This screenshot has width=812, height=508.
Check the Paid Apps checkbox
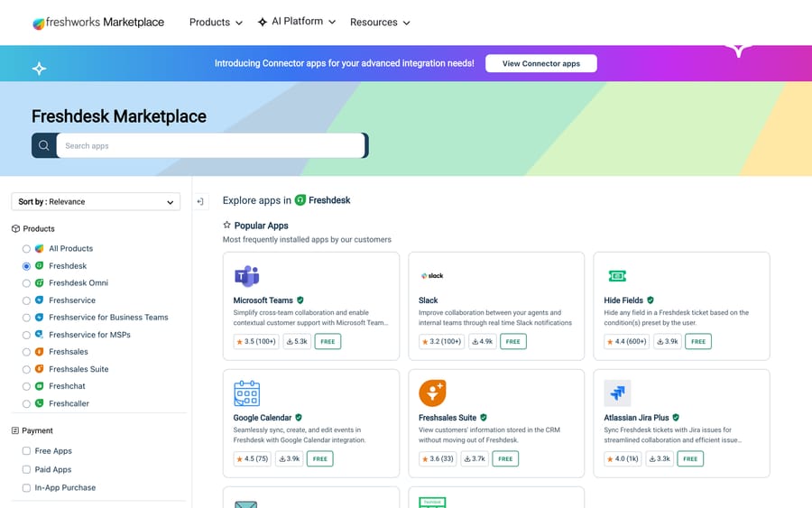26,469
